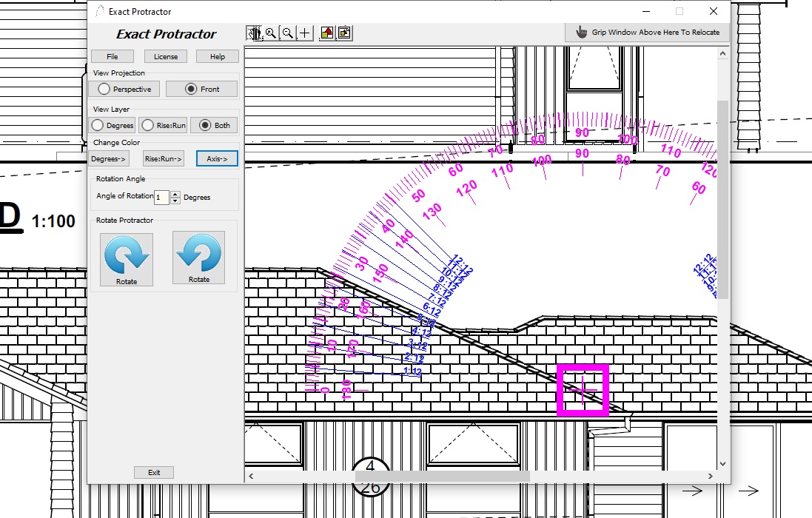Open Degrees color picker
The width and height of the screenshot is (812, 518).
click(109, 158)
